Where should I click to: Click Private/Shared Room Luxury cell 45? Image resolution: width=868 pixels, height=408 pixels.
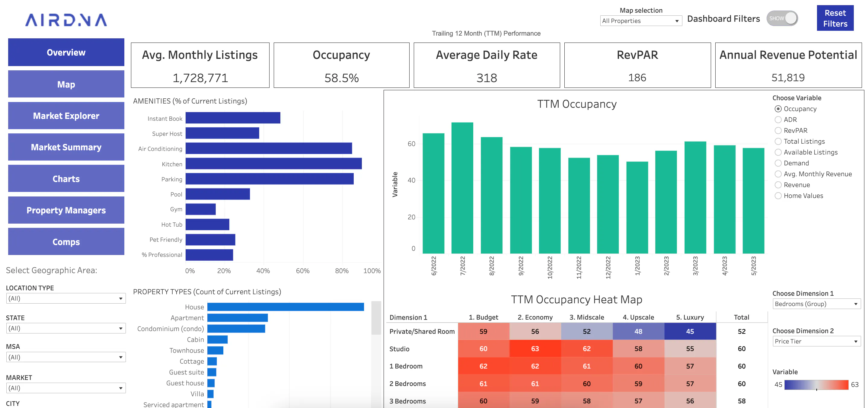click(x=690, y=332)
